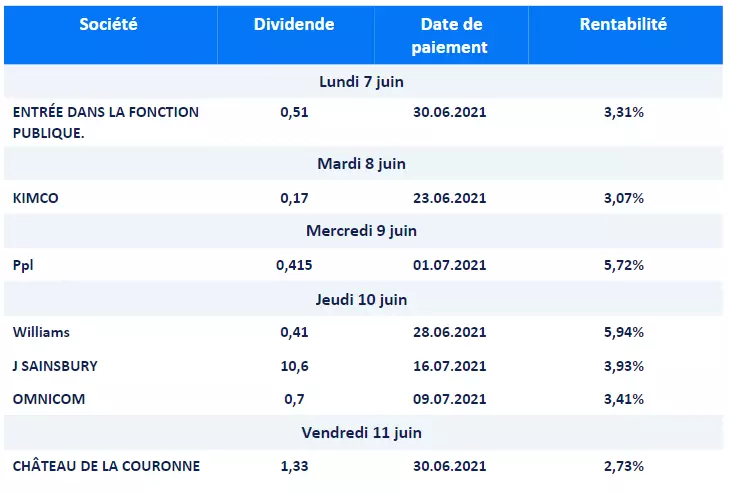
Task: Click rentabilité value 5,72%
Action: (623, 265)
